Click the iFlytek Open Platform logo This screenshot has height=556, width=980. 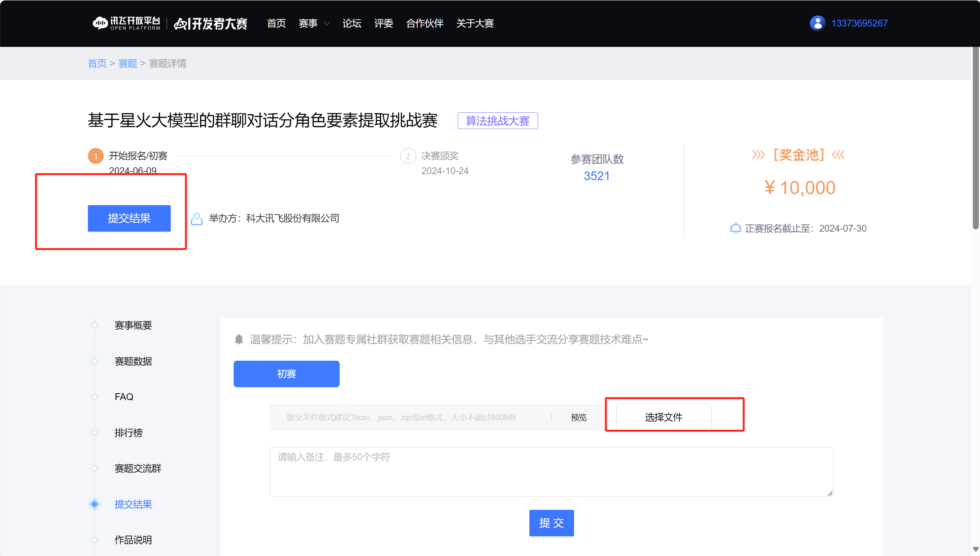pyautogui.click(x=126, y=23)
